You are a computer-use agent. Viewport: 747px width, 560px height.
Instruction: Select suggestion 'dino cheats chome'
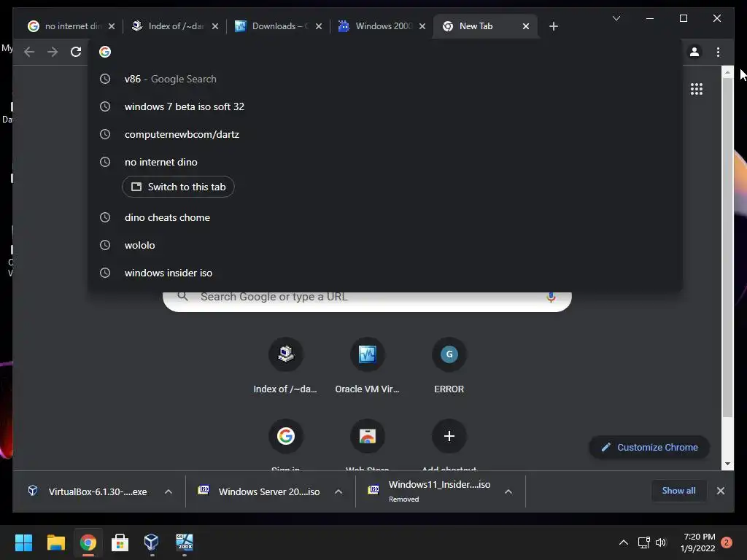pyautogui.click(x=385, y=217)
